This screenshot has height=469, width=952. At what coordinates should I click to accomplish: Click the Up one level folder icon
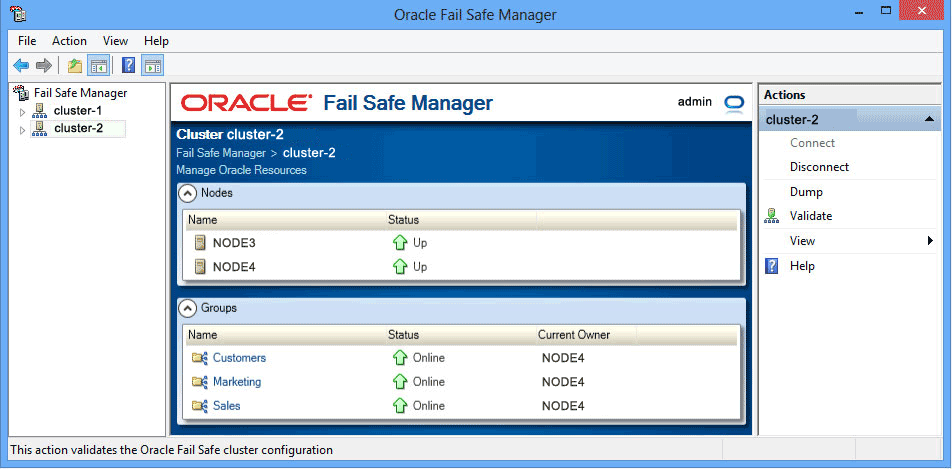(x=75, y=66)
